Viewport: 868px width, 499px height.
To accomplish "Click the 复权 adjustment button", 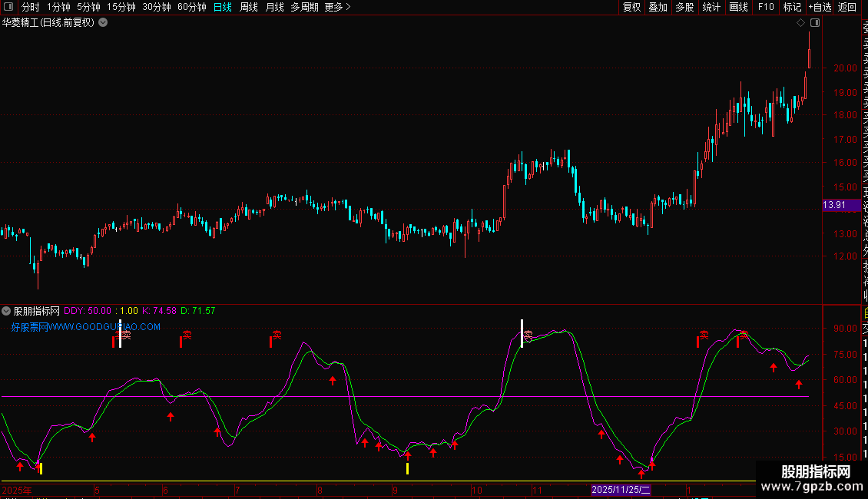I will pos(631,7).
